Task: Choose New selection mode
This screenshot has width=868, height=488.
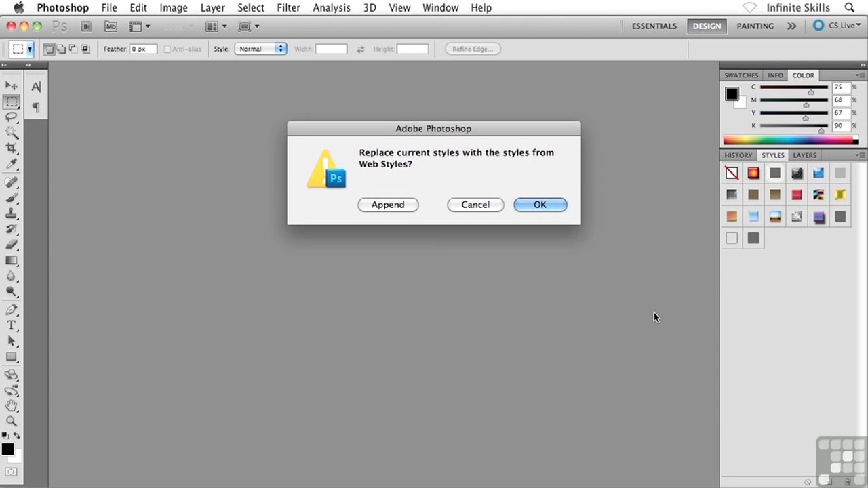Action: 49,49
